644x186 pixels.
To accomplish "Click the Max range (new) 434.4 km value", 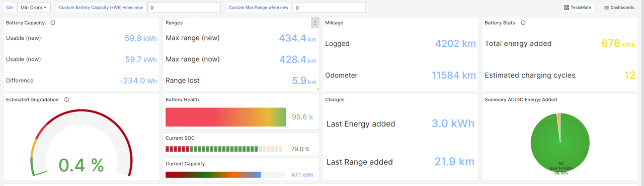I will pos(298,38).
